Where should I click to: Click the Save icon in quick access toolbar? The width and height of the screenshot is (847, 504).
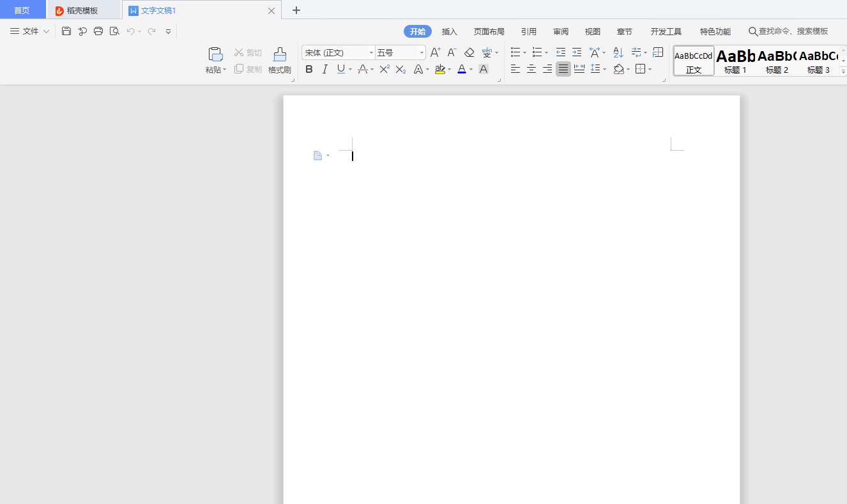click(x=66, y=31)
